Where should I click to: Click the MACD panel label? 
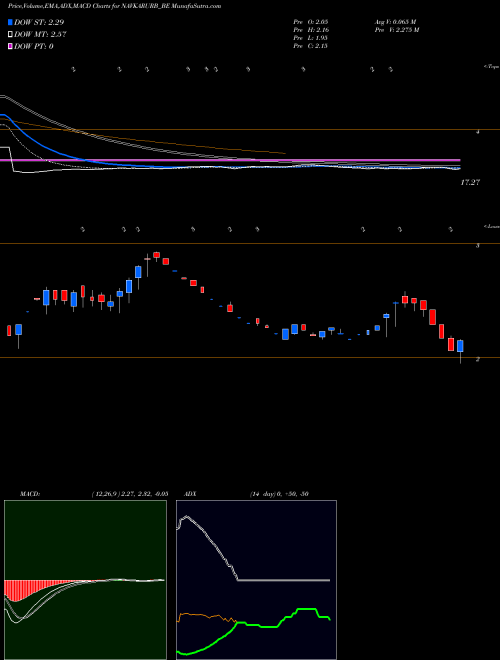(30, 494)
